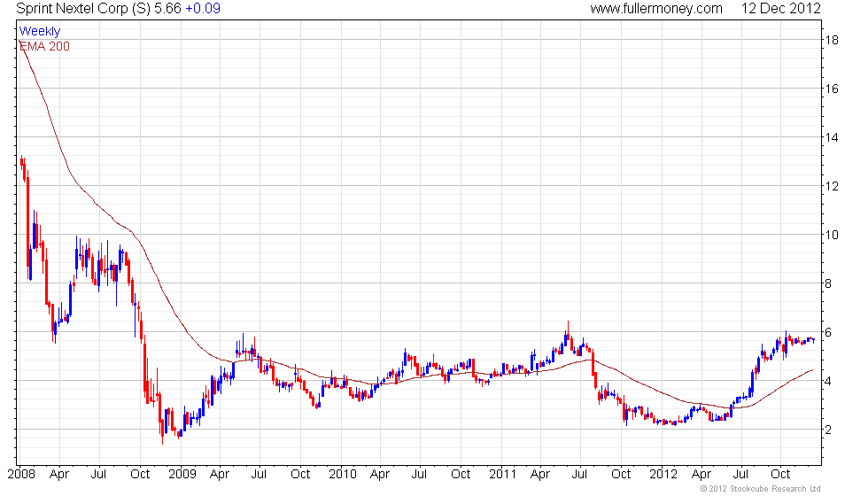Click the '10' price axis label

832,235
